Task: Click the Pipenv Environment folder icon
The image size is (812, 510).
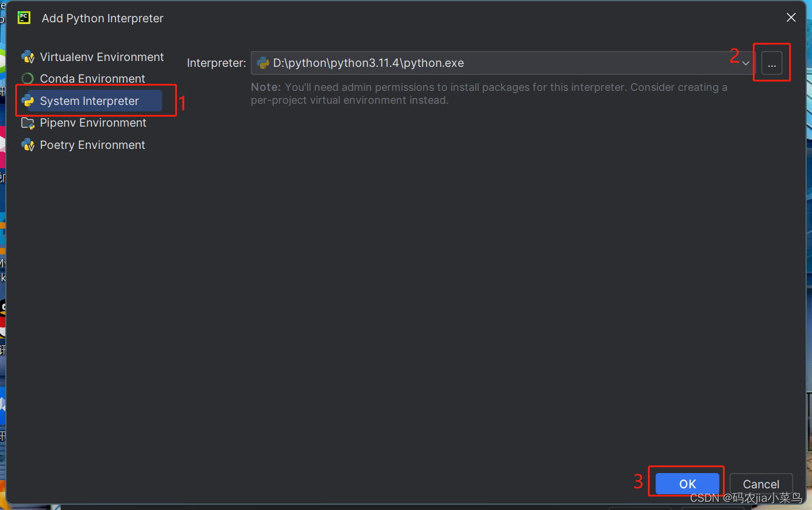Action: tap(28, 123)
